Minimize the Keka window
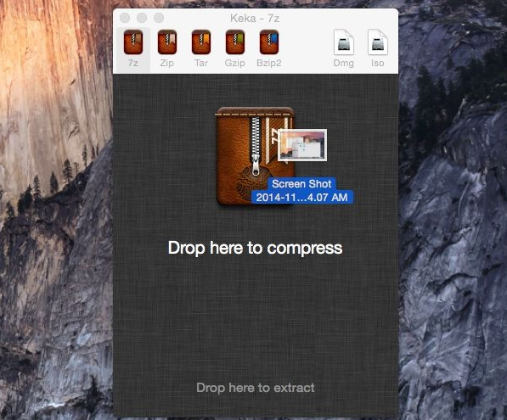This screenshot has width=507, height=420. click(142, 18)
